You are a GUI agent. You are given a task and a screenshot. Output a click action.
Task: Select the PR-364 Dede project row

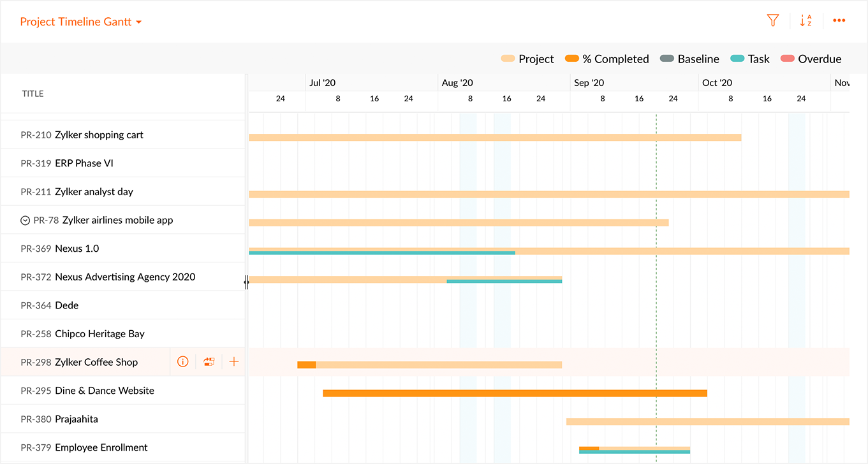click(67, 305)
